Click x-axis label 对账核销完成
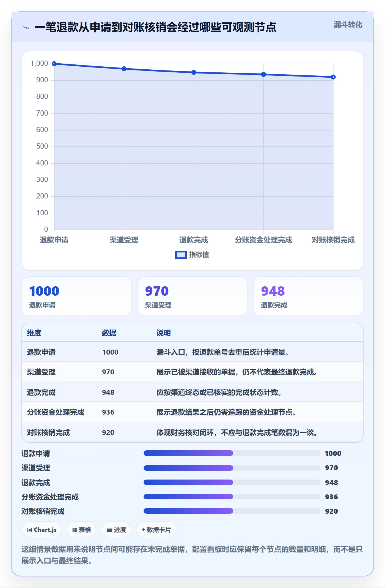 (333, 240)
